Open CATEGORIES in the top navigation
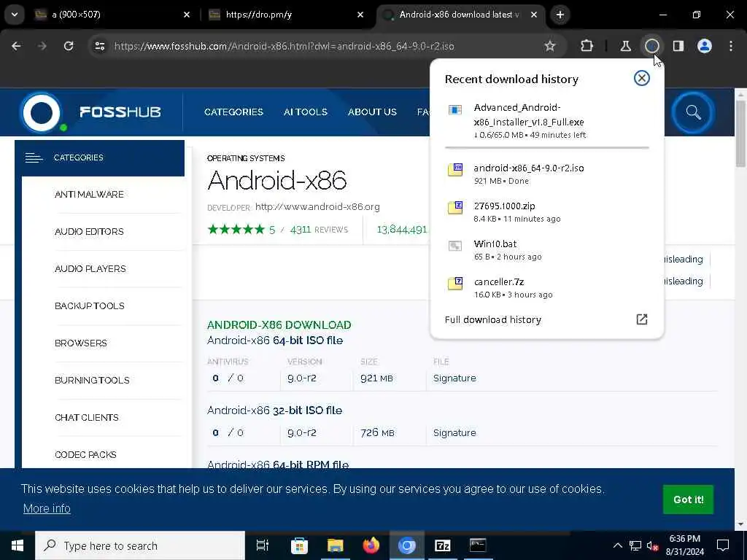747x560 pixels. [x=233, y=112]
